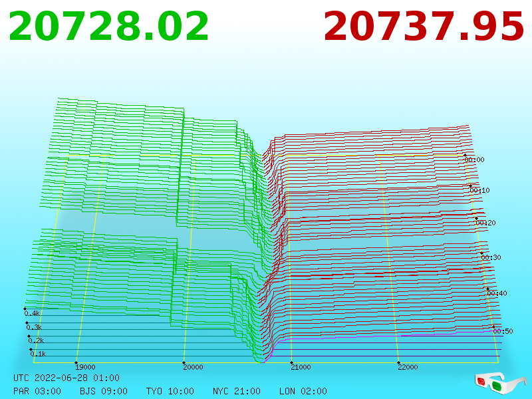Click the 00:50 time axis marker
532x399 pixels.
click(x=503, y=331)
